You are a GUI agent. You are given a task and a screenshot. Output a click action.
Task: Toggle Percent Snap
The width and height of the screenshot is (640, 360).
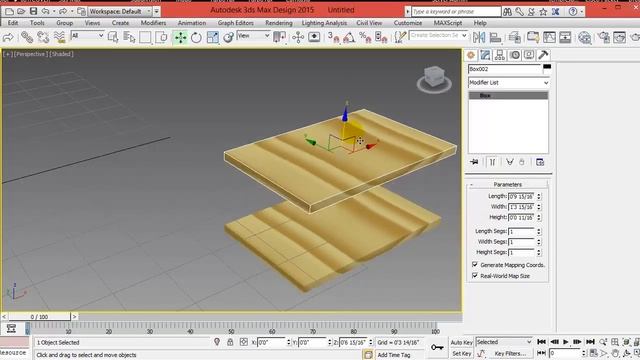pos(365,37)
